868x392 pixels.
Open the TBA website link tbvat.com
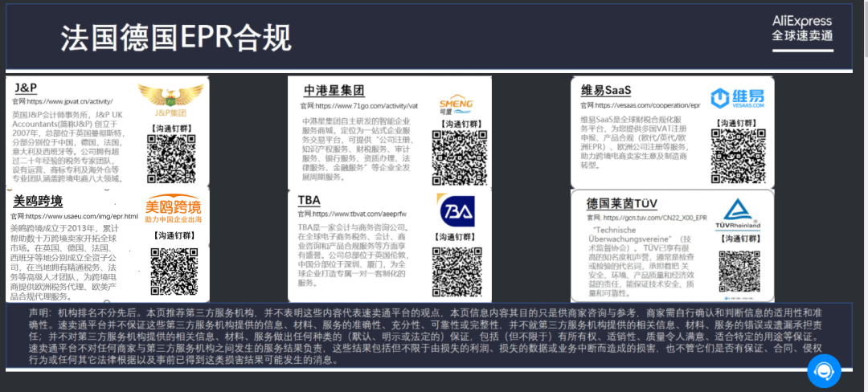pos(352,214)
